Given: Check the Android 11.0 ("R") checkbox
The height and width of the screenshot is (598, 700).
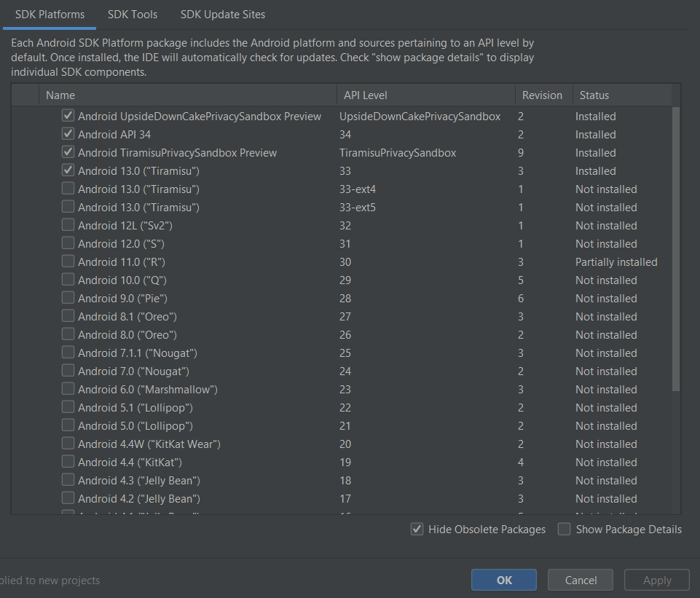Looking at the screenshot, I should click(x=68, y=262).
